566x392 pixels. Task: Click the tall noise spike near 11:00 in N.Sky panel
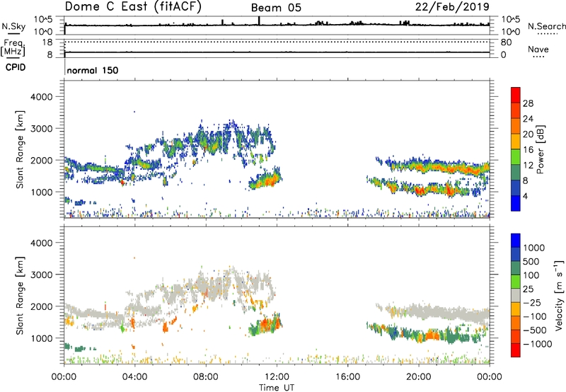click(x=259, y=21)
